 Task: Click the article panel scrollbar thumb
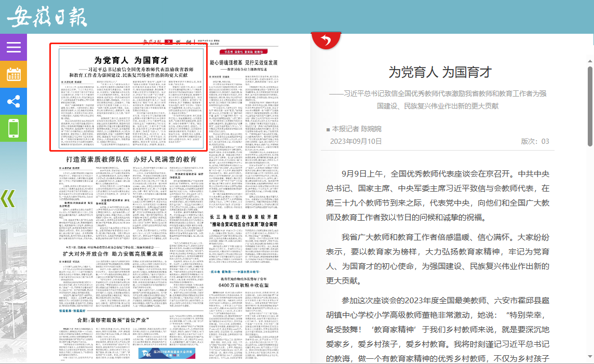pyautogui.click(x=590, y=106)
